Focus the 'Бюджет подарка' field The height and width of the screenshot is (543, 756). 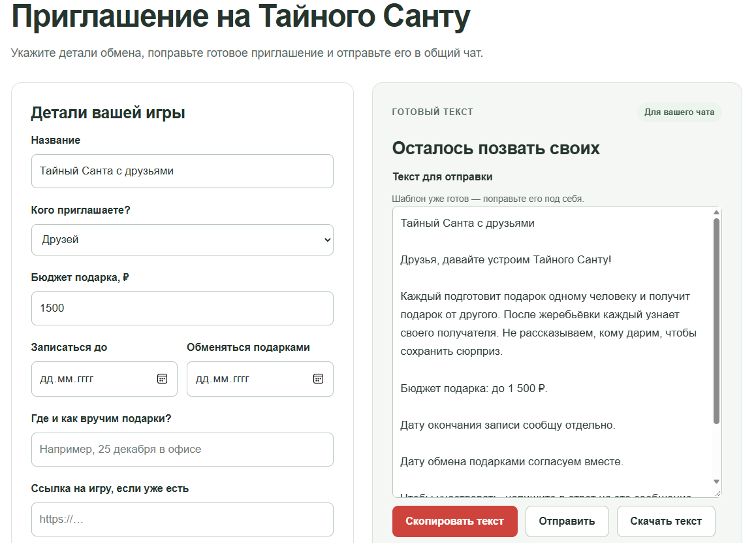[x=182, y=308]
